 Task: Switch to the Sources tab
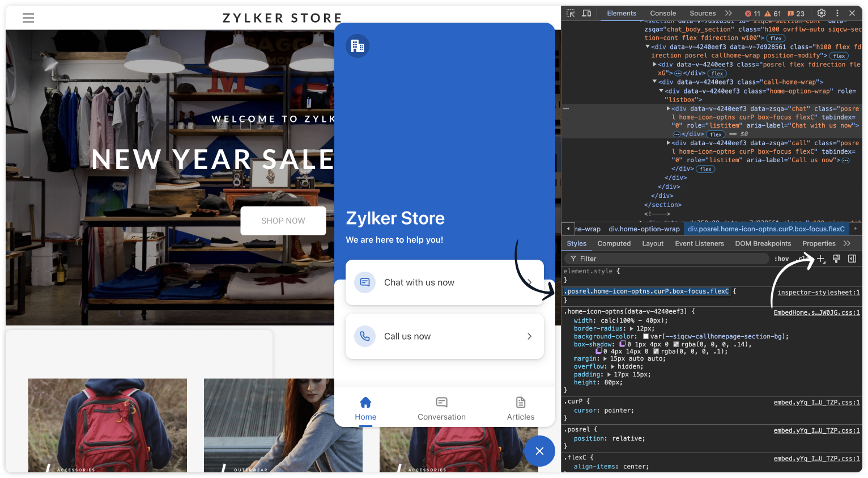pos(703,13)
